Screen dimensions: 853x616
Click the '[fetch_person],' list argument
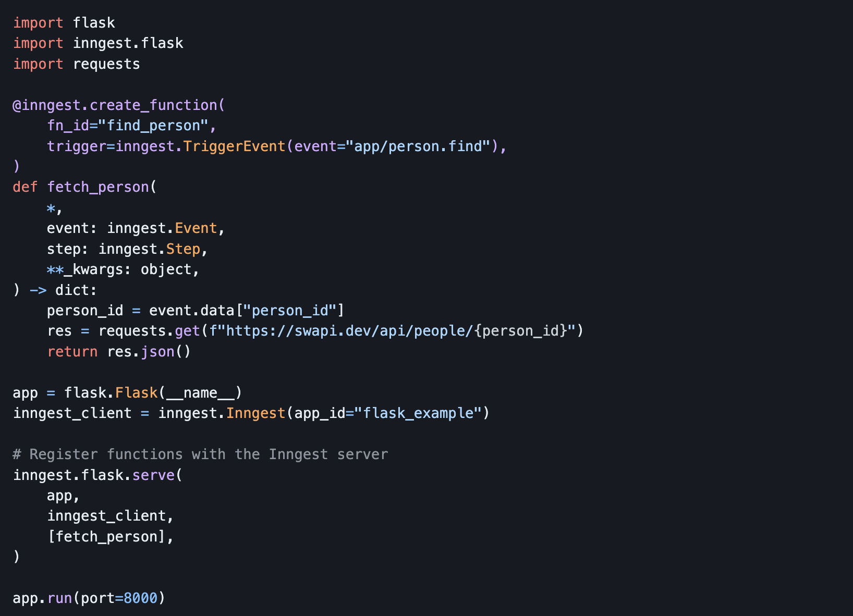[110, 536]
